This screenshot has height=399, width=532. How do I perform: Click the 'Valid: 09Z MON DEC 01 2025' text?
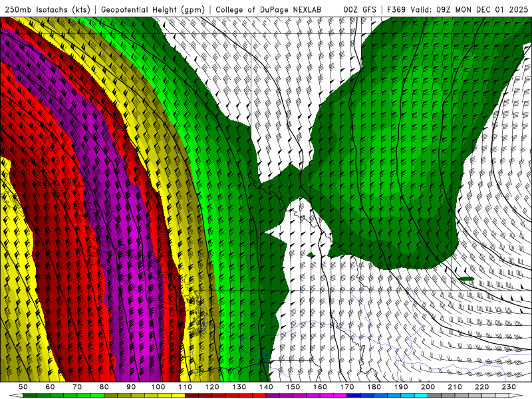[x=469, y=9]
